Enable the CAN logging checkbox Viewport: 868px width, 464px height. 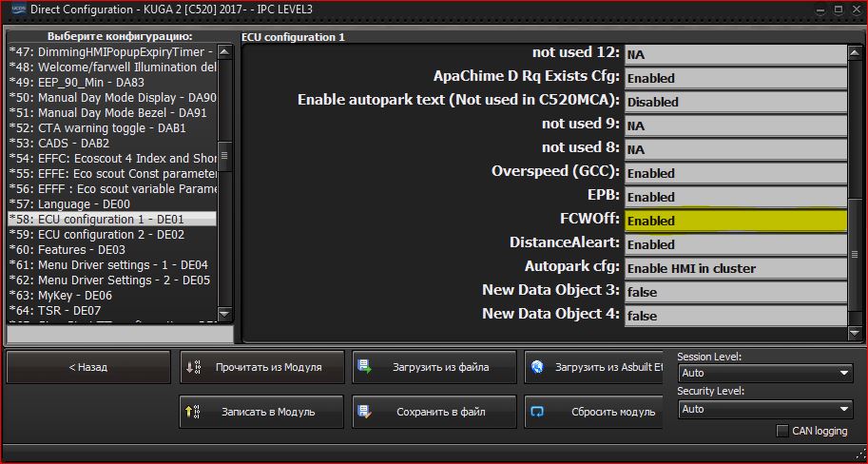click(x=782, y=431)
